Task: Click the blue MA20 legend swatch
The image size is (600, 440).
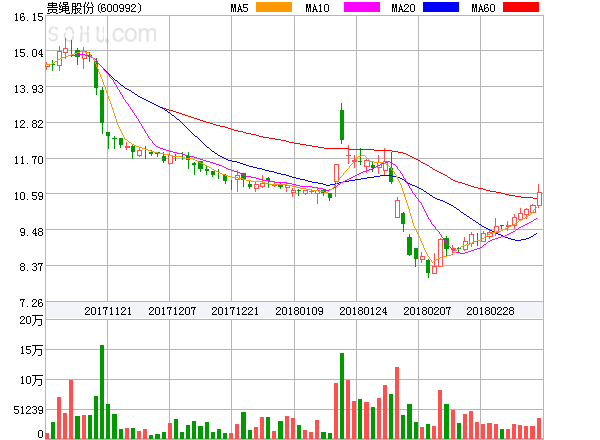Action: click(x=441, y=7)
